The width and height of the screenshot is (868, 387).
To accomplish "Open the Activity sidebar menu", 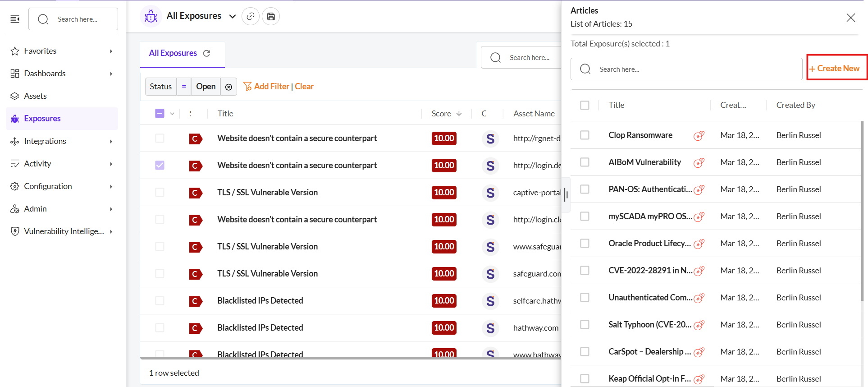I will coord(62,164).
